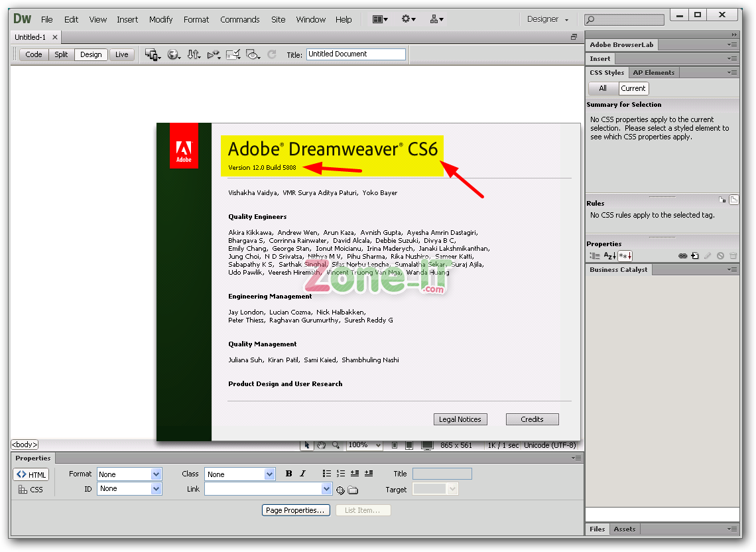Click the search field in application bar
The height and width of the screenshot is (552, 756).
625,19
